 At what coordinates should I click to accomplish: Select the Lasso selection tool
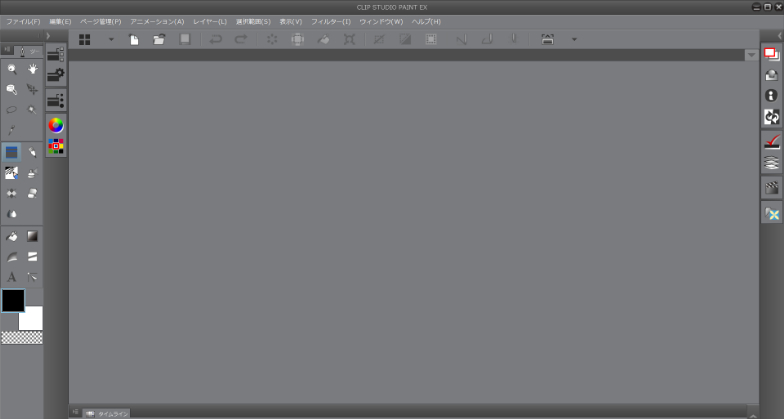[x=12, y=110]
